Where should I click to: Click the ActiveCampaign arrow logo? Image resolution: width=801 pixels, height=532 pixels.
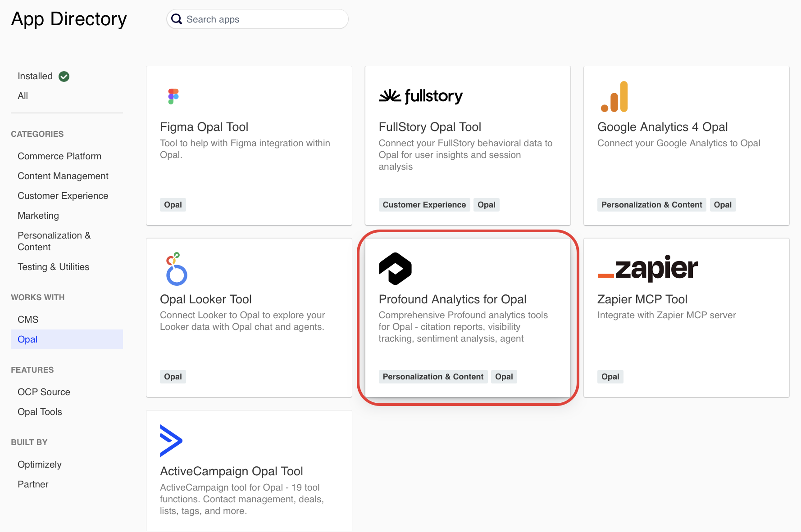tap(171, 441)
